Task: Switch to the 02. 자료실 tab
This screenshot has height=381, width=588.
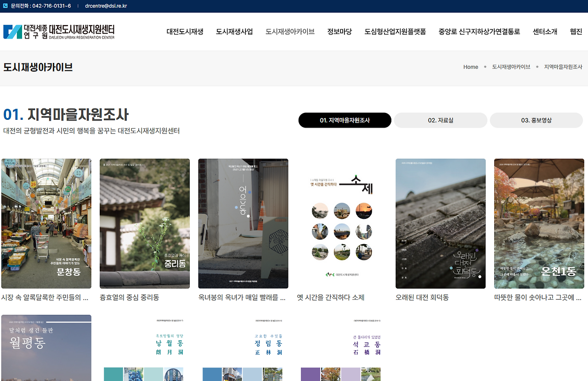Action: [441, 120]
